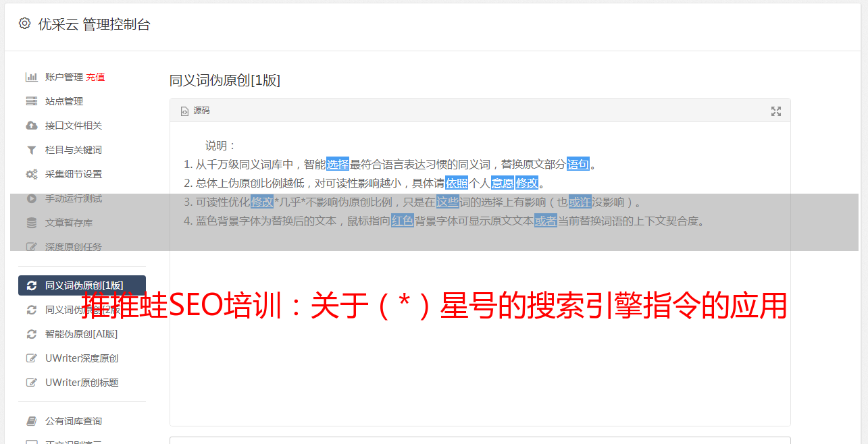Click the bar chart icon for 账户管理

tap(31, 77)
